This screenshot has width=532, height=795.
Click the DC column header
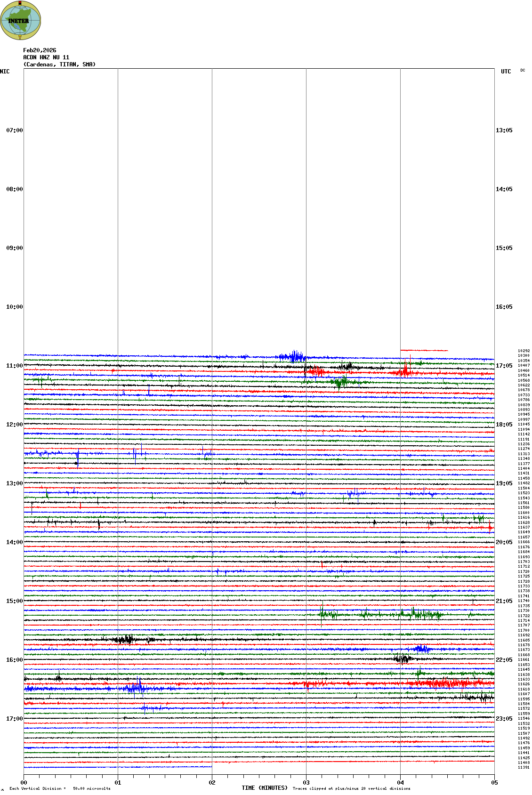pos(523,71)
